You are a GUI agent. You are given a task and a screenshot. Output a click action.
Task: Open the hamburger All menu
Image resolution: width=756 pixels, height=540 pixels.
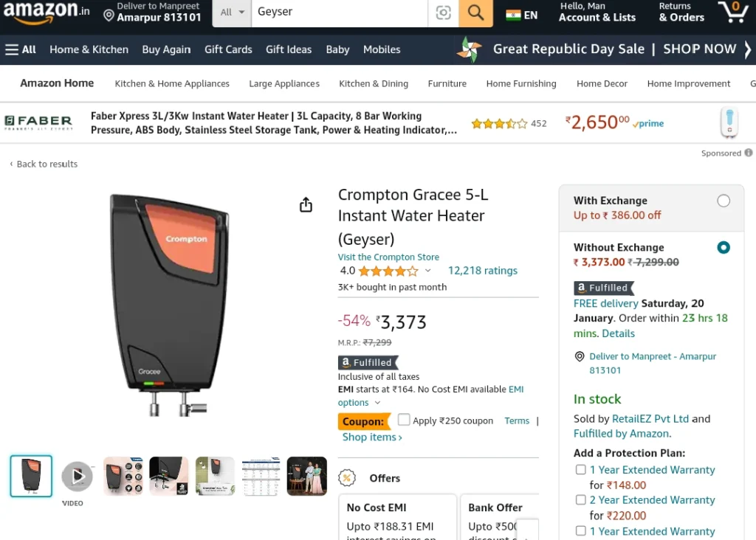[20, 49]
